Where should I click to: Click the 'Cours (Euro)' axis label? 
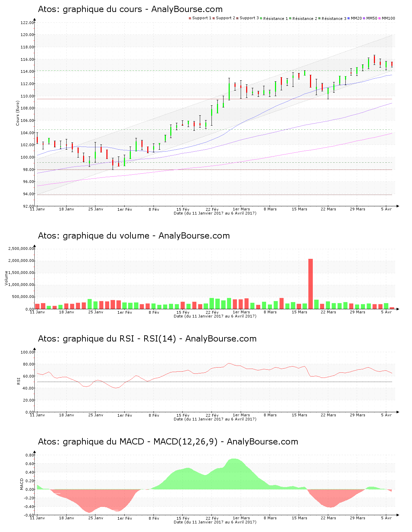click(x=18, y=113)
